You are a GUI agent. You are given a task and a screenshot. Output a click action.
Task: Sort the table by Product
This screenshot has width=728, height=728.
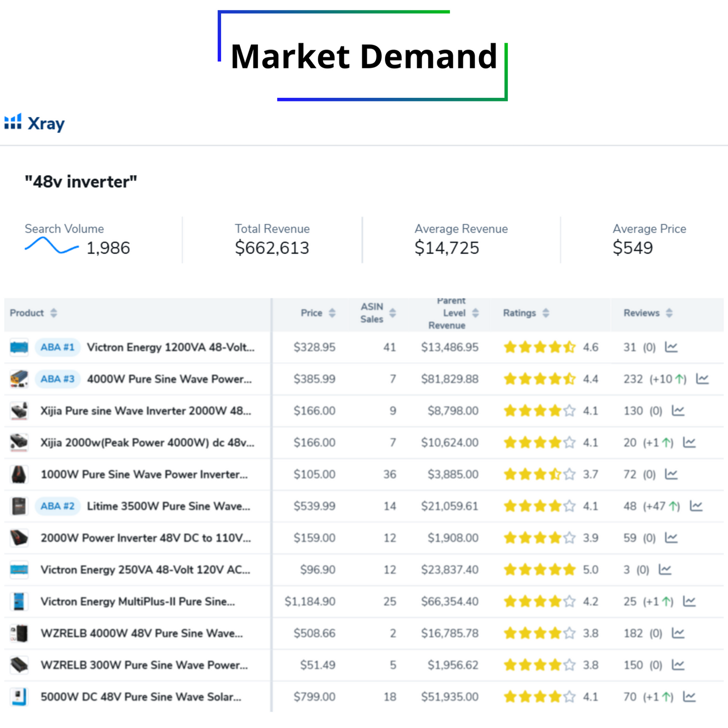pos(53,313)
